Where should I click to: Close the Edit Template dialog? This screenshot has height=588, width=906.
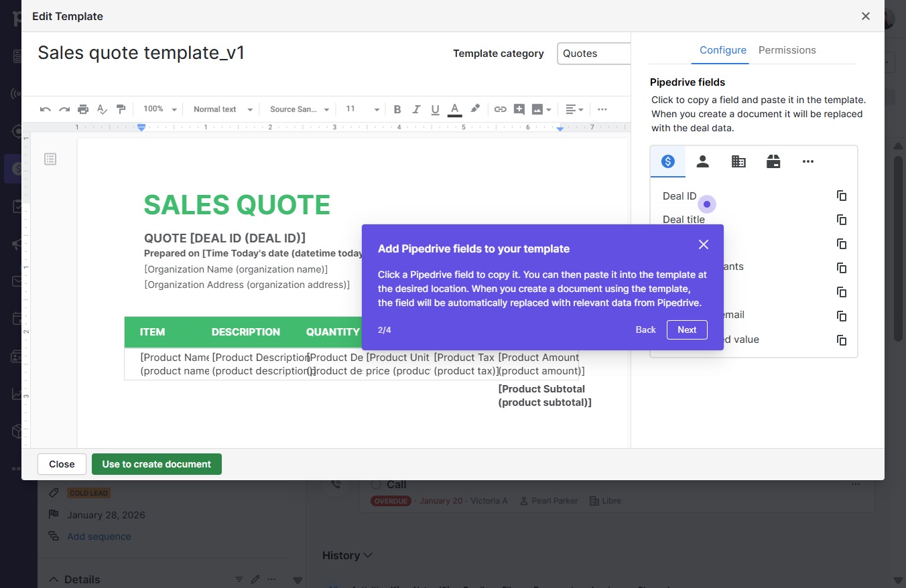(x=866, y=16)
